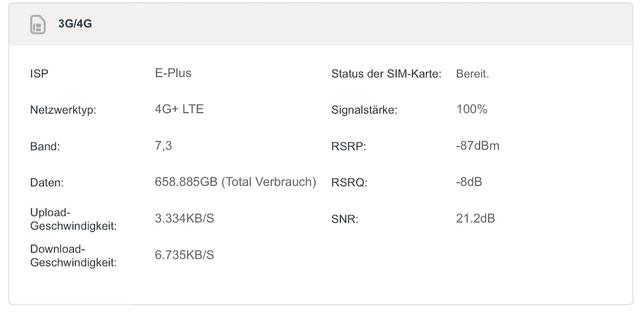644x315 pixels.
Task: Click the Netzwerktyp label
Action: (x=63, y=111)
